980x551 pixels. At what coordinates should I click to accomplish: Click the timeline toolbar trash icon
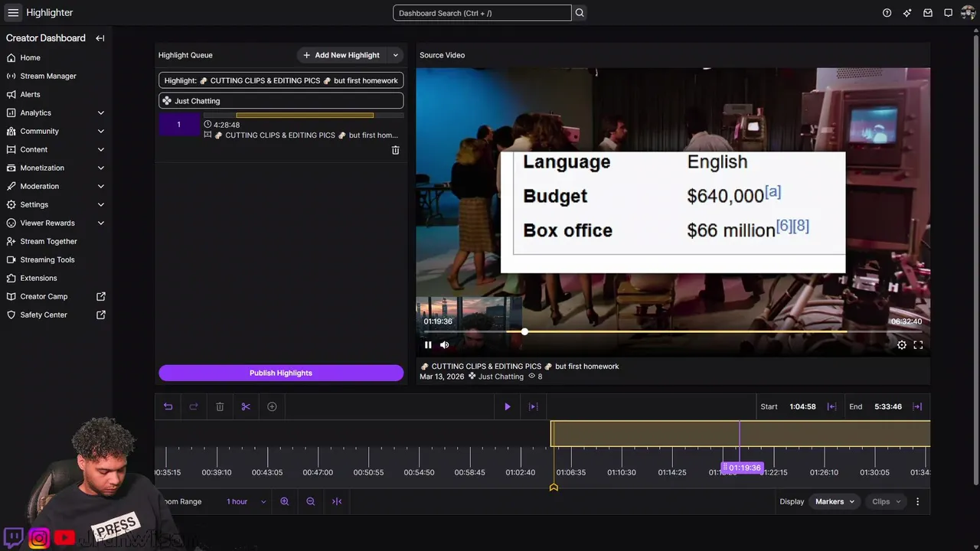tap(220, 406)
